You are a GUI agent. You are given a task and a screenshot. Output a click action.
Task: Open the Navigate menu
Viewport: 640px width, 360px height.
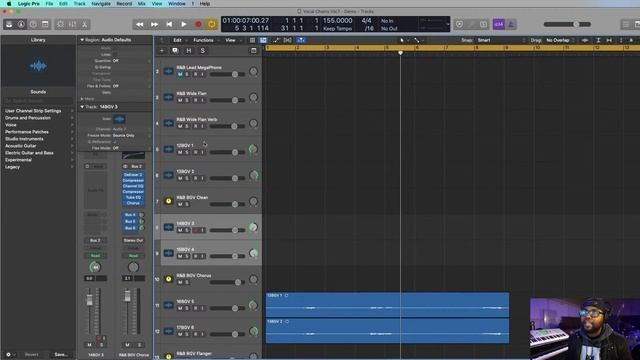point(101,4)
